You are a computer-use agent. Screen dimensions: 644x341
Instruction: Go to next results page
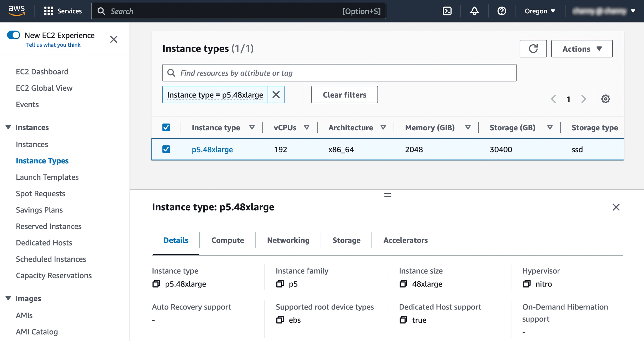[x=583, y=99]
